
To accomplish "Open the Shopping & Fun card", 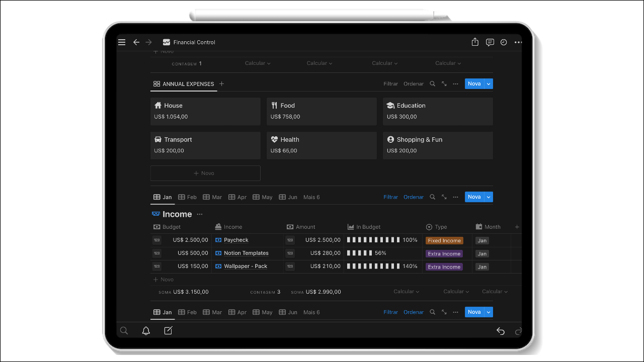I will 438,145.
